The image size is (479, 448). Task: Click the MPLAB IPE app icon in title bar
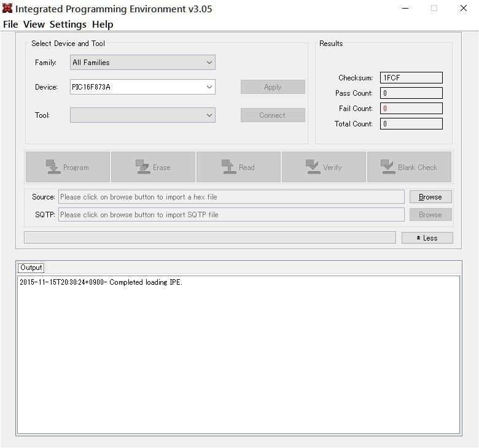click(x=7, y=9)
